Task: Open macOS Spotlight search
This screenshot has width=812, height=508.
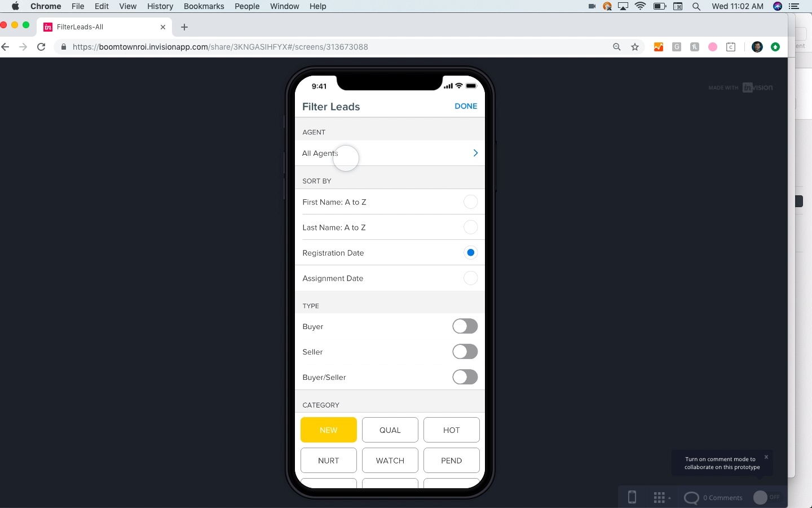Action: pos(696,6)
